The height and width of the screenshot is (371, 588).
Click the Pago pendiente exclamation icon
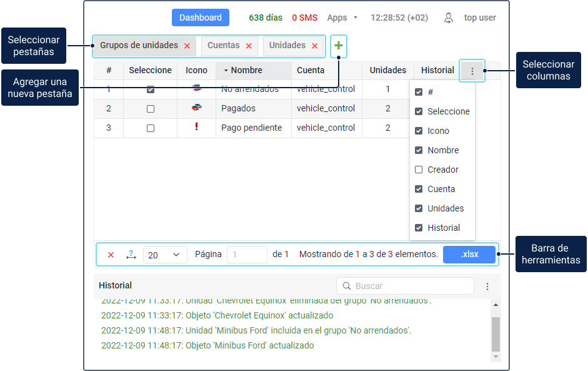196,126
